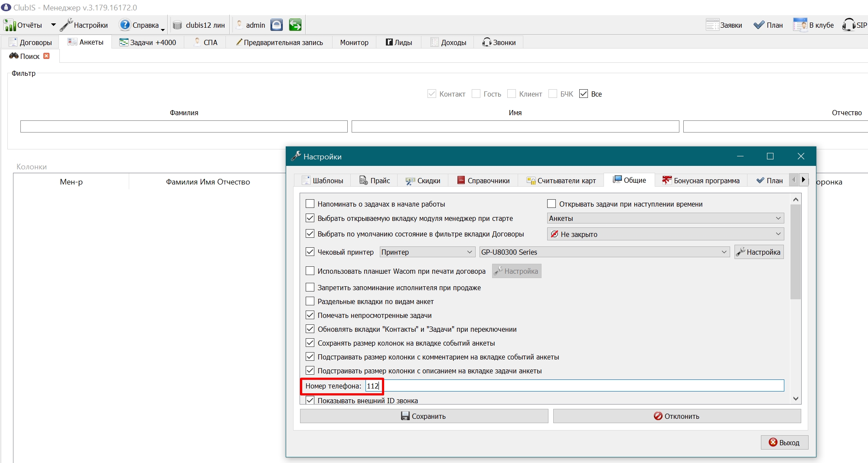Click Настройка button for cheque printer

tap(759, 252)
